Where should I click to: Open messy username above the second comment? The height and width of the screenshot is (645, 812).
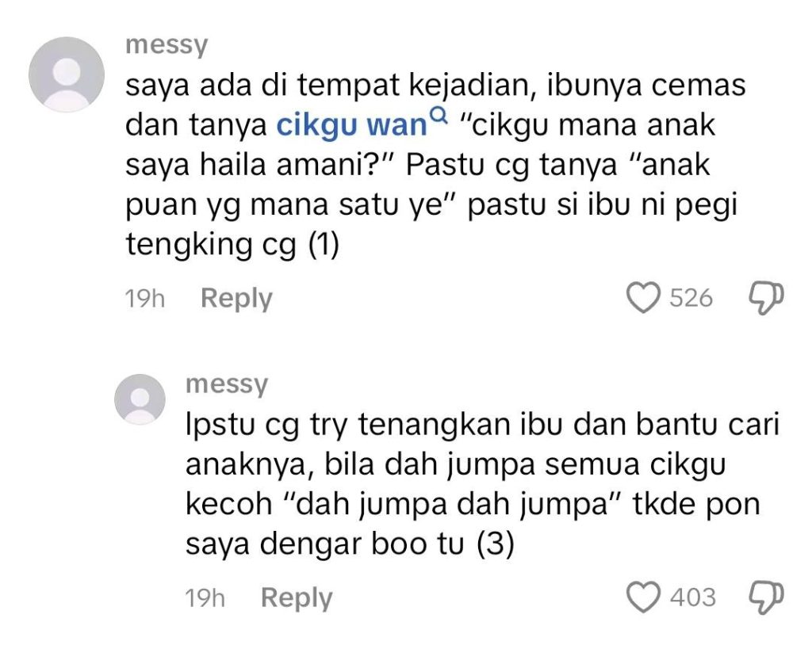[227, 384]
